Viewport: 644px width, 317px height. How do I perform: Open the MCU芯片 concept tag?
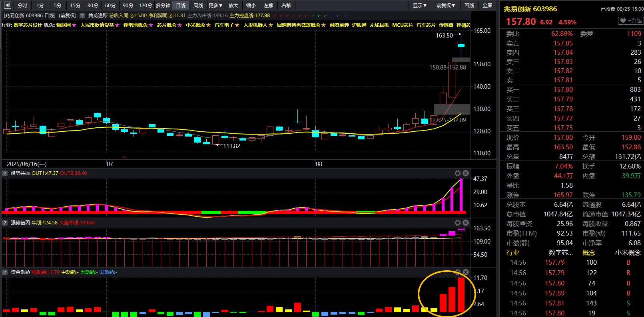403,25
